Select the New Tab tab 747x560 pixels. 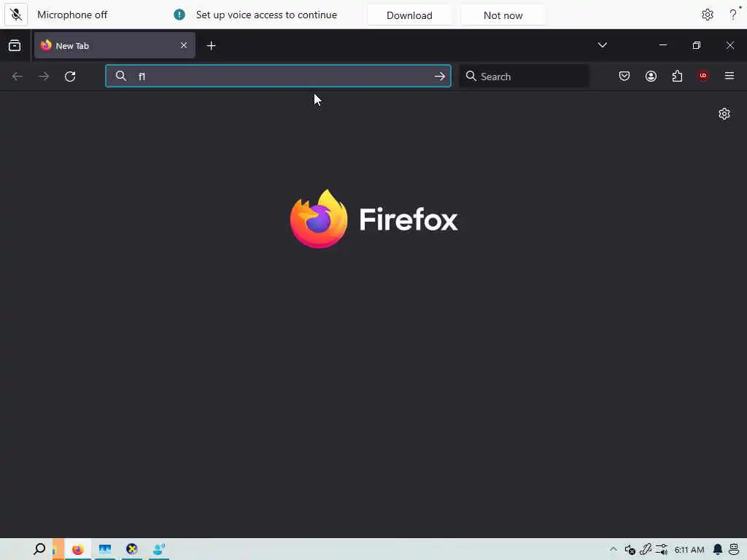(115, 46)
